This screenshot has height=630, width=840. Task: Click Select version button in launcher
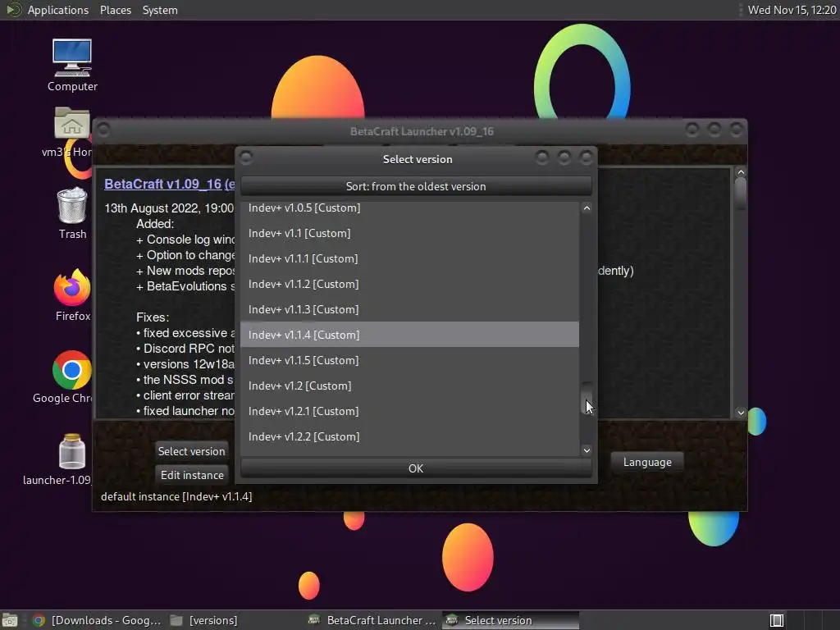(x=191, y=451)
